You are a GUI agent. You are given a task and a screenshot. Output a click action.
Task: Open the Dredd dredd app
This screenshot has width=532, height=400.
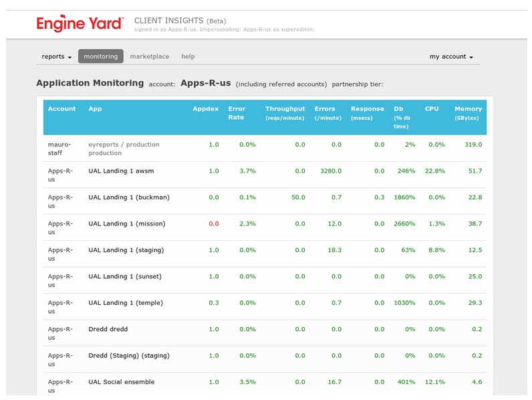(x=108, y=329)
